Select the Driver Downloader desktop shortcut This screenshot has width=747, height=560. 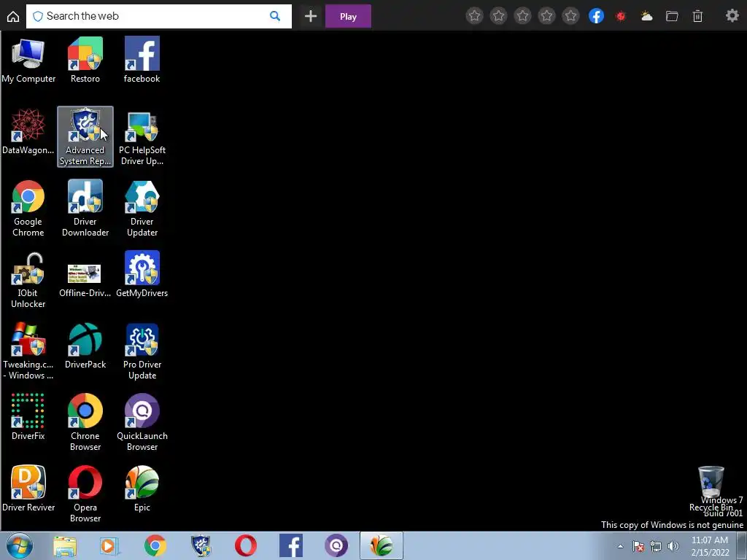tap(85, 209)
